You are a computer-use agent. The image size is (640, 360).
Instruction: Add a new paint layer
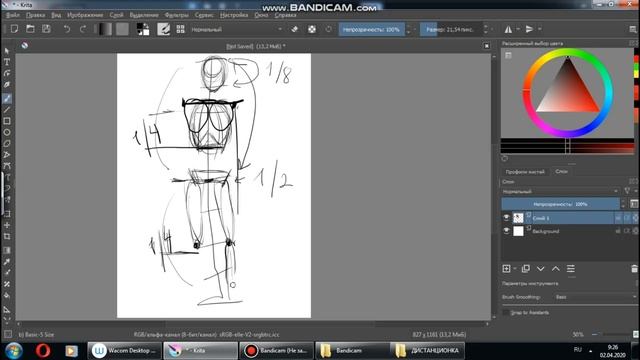tap(507, 269)
